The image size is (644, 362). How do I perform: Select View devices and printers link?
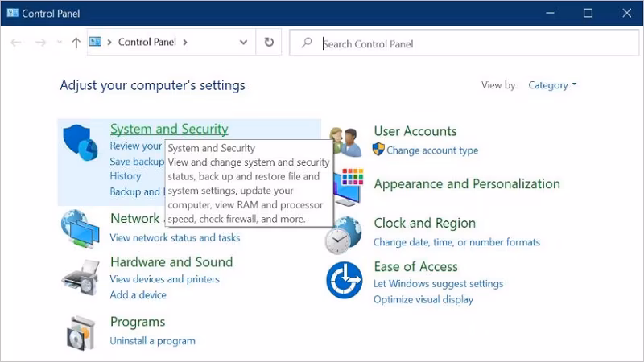tap(164, 279)
